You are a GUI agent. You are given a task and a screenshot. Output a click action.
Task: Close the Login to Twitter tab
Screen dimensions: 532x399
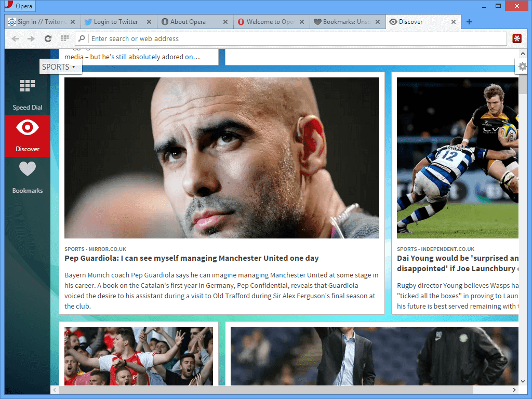click(x=149, y=22)
